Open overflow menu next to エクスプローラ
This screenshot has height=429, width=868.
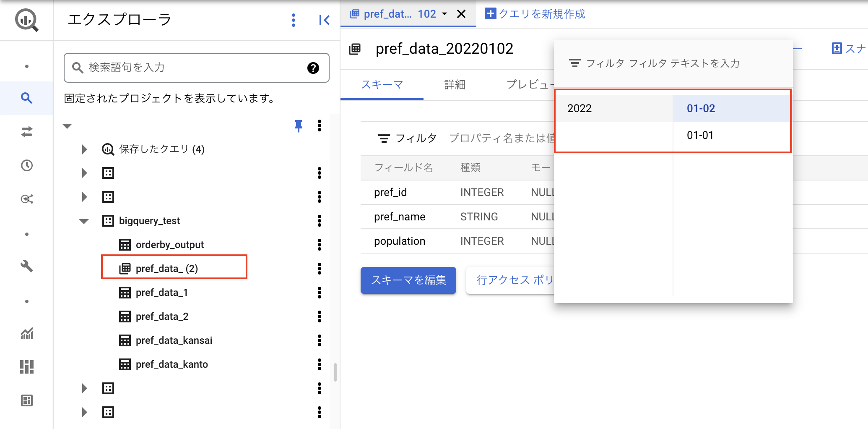pos(294,20)
